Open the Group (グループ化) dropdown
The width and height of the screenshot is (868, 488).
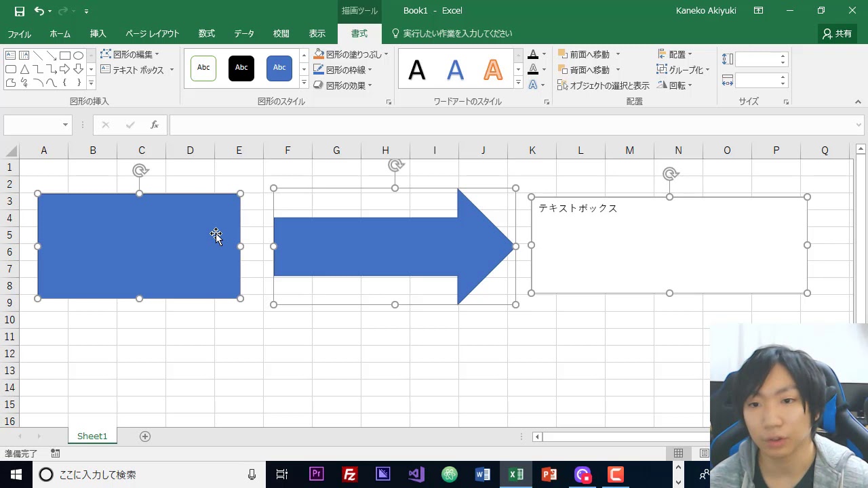coord(683,70)
